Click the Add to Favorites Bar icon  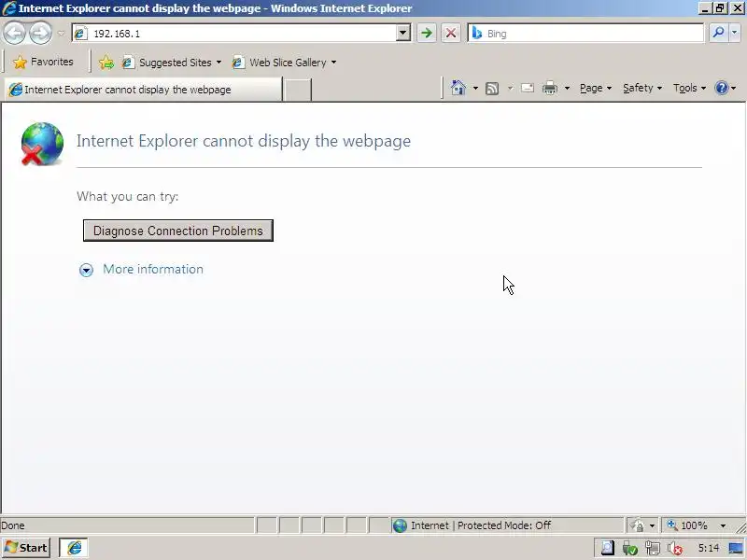(x=106, y=63)
